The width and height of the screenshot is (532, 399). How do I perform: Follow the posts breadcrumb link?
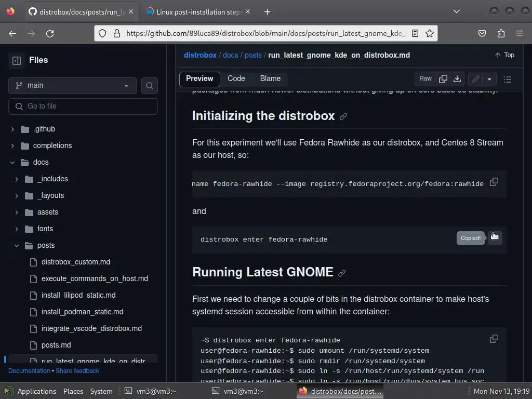pos(253,55)
